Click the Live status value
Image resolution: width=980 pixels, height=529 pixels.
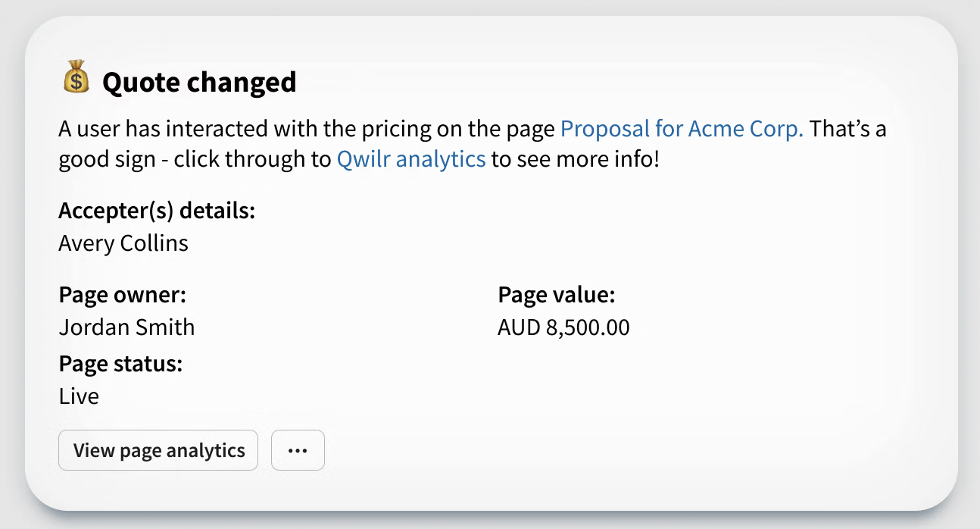pos(79,396)
